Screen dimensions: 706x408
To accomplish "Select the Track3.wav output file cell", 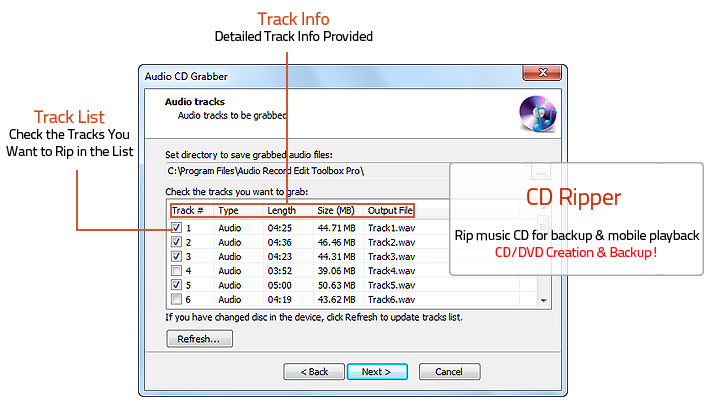I will click(391, 257).
